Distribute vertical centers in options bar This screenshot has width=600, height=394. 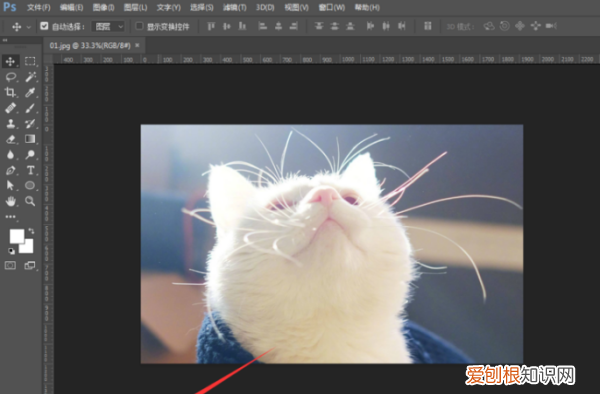pyautogui.click(x=335, y=26)
